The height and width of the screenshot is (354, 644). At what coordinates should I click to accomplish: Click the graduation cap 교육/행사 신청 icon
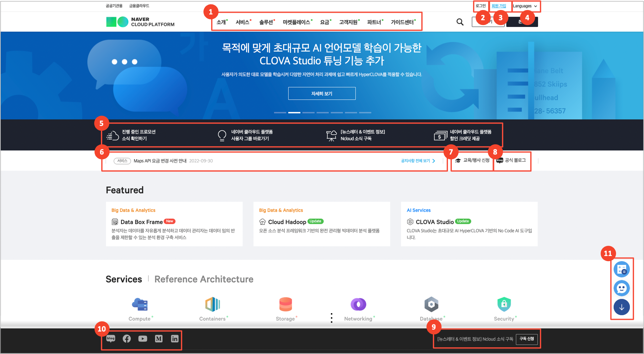pyautogui.click(x=458, y=160)
